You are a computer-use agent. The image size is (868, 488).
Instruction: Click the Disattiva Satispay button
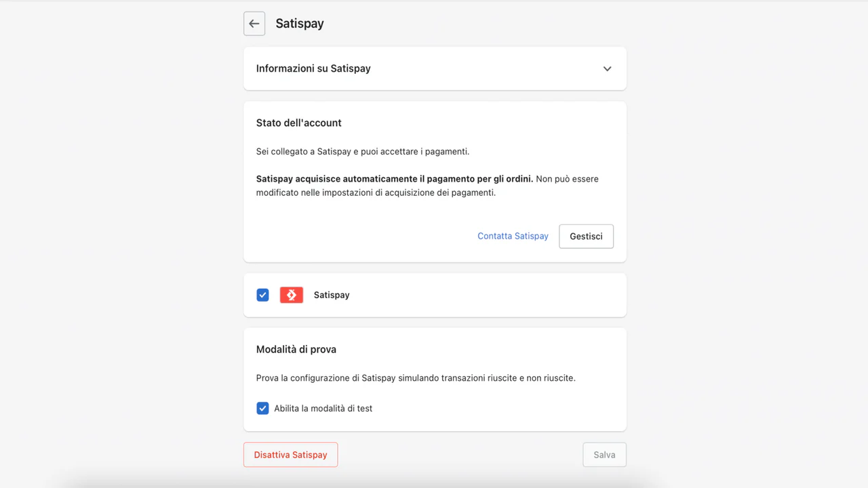290,455
